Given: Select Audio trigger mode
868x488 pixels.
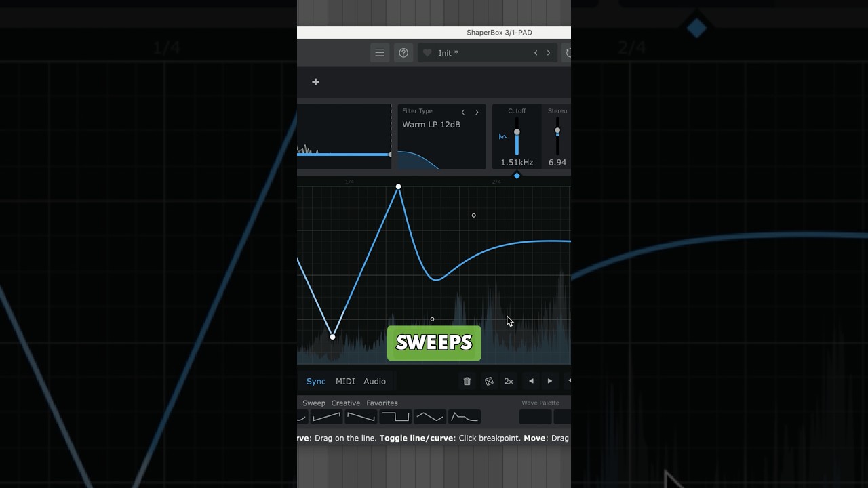Looking at the screenshot, I should 374,382.
